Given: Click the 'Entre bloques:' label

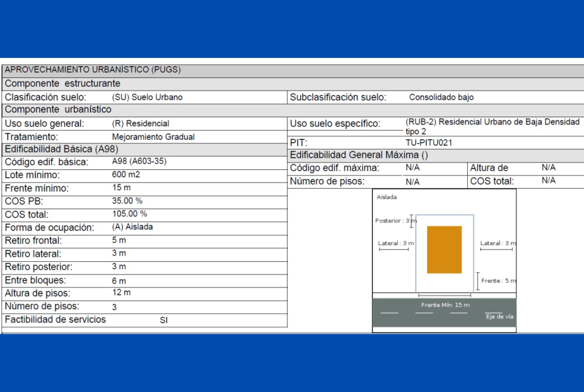Looking at the screenshot, I should point(35,280).
